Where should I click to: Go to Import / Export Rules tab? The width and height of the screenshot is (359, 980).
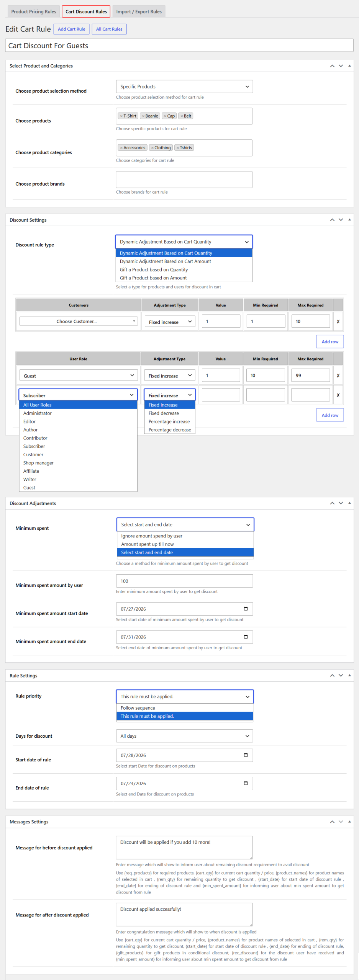139,11
